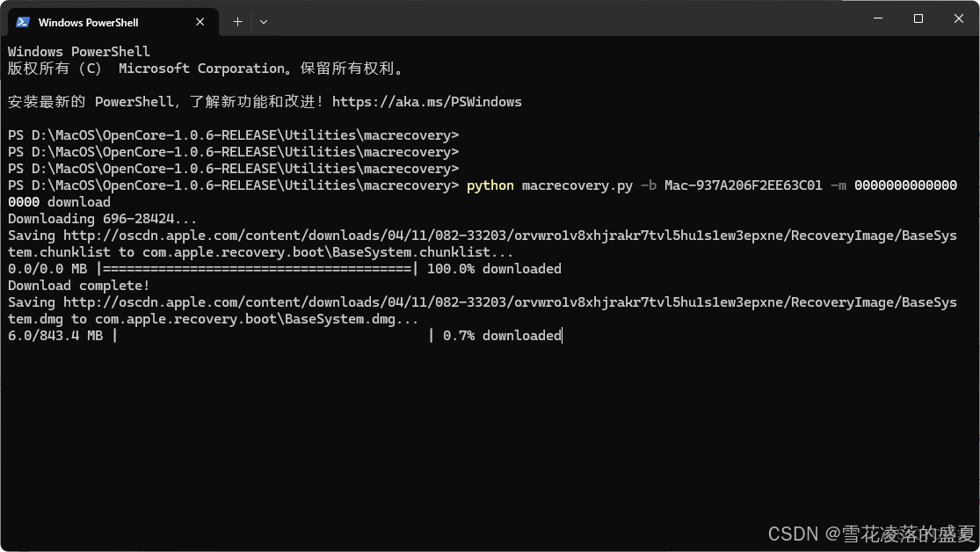Viewport: 980px width, 552px height.
Task: Expand the new tab profile dropdown
Action: click(x=264, y=22)
